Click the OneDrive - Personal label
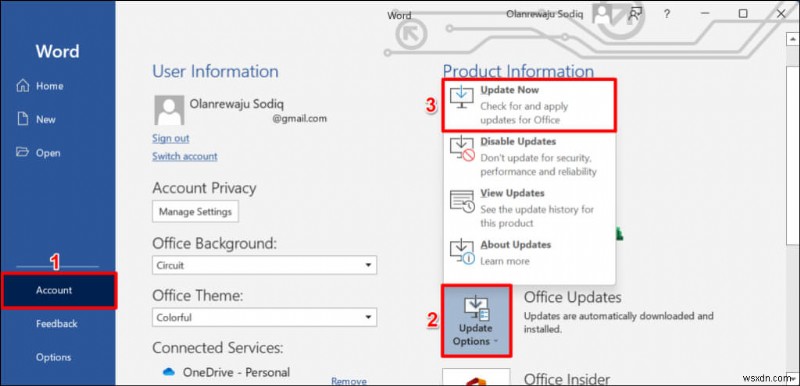The height and width of the screenshot is (386, 800). 236,372
